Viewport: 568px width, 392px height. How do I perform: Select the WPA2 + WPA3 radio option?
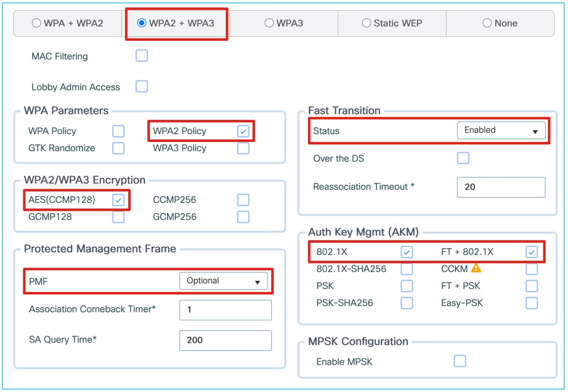pos(142,23)
